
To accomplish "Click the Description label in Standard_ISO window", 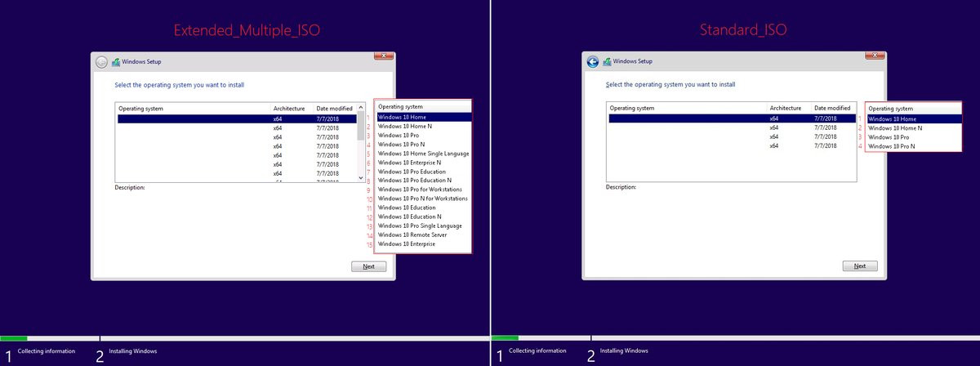I will (621, 187).
